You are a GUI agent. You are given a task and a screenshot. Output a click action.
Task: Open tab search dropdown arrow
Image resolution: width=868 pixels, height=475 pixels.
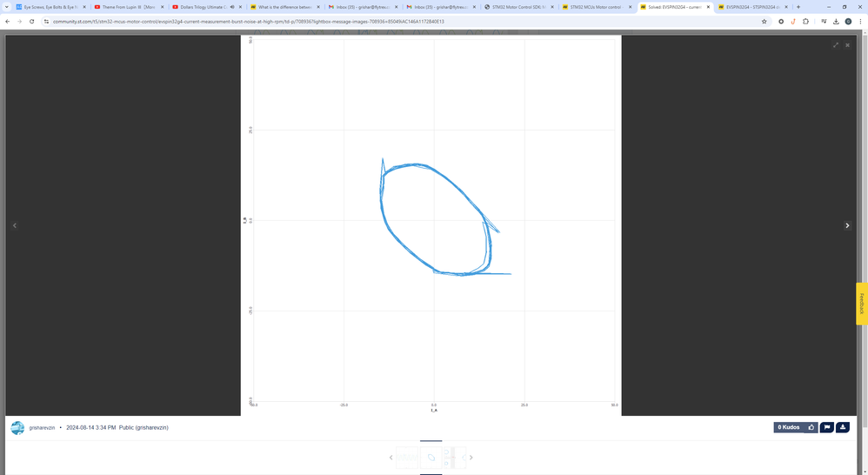pos(7,7)
